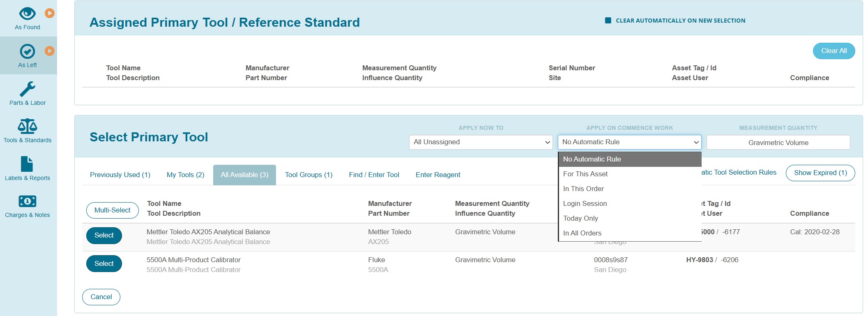Image resolution: width=868 pixels, height=316 pixels.
Task: Open Tools & Standards scale icon
Action: (x=28, y=127)
